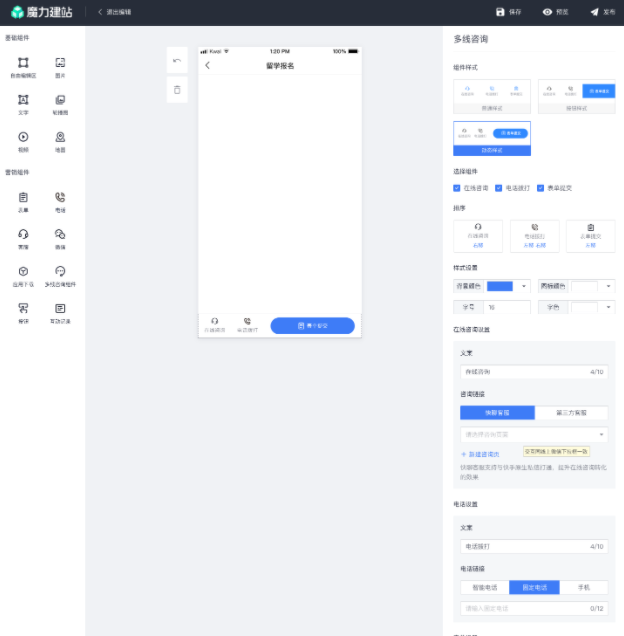Viewport: 624px width, 636px height.
Task: Click the fixed phone number input field
Action: (x=534, y=608)
